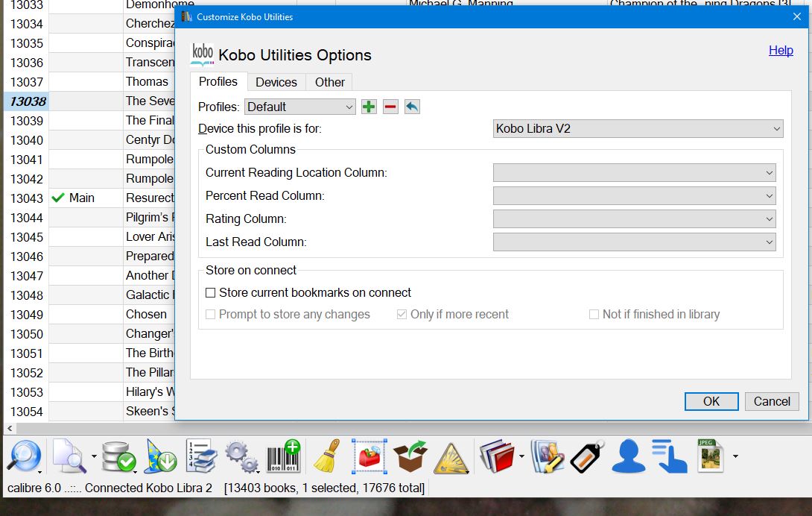The height and width of the screenshot is (516, 812).
Task: Select row number 13050 in book list
Action: click(27, 334)
